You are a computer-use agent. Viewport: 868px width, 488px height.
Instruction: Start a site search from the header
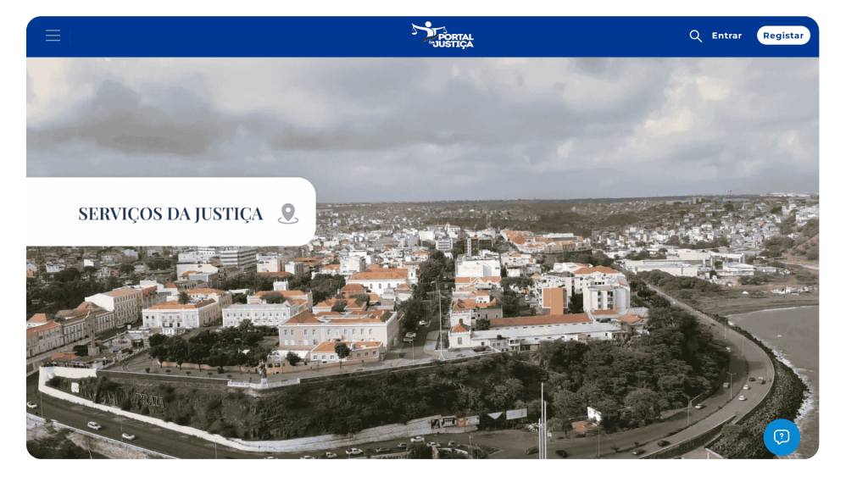(x=695, y=36)
